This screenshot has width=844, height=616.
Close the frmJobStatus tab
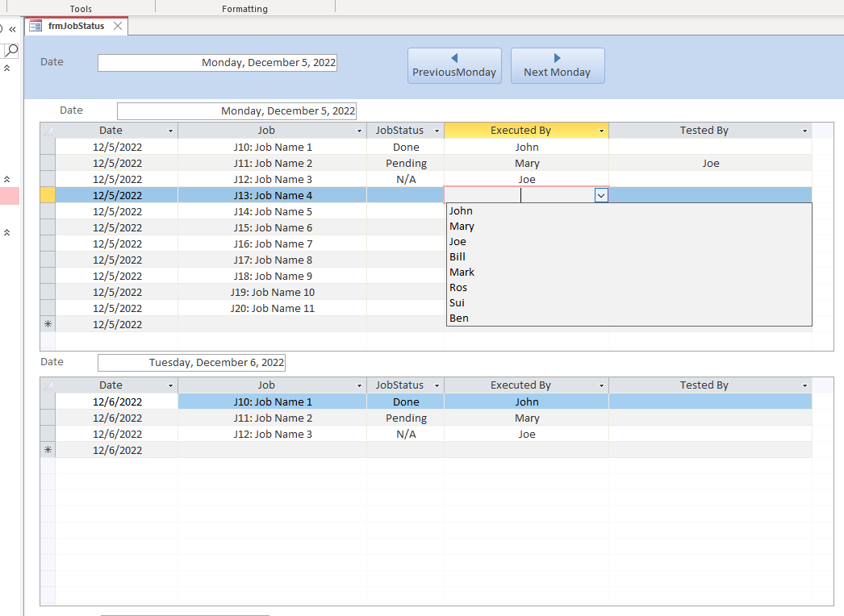pyautogui.click(x=118, y=26)
